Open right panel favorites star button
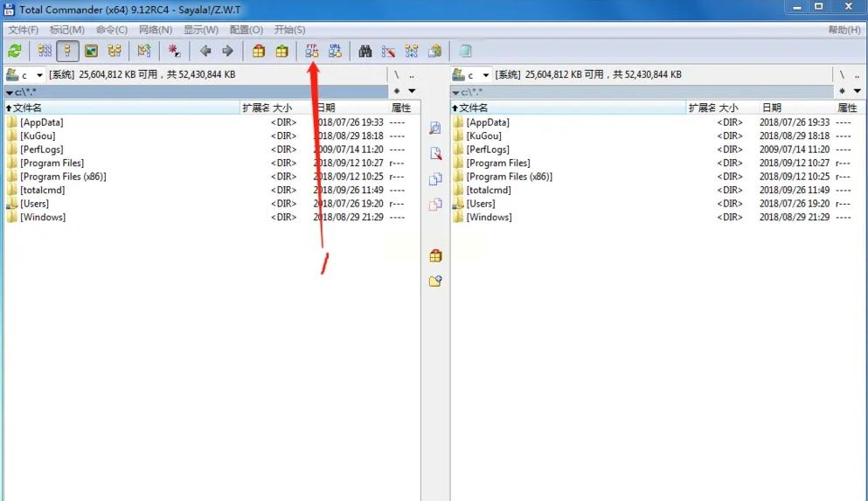 tap(842, 91)
